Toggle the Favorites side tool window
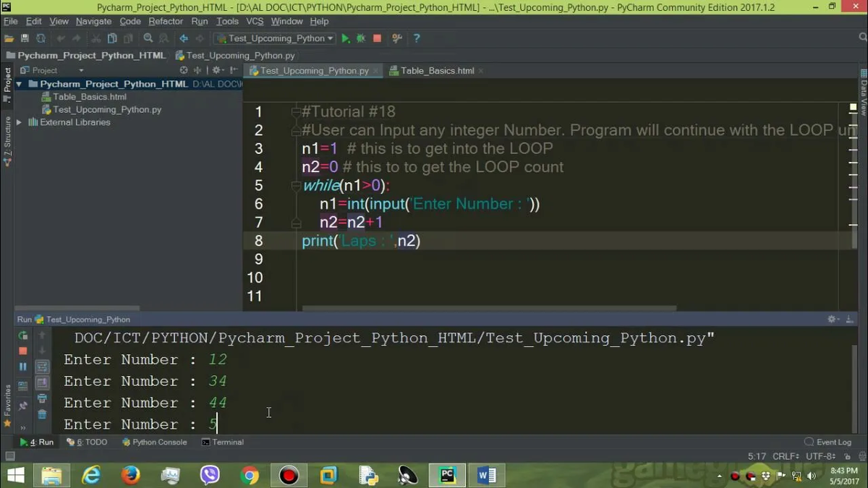 click(x=7, y=406)
